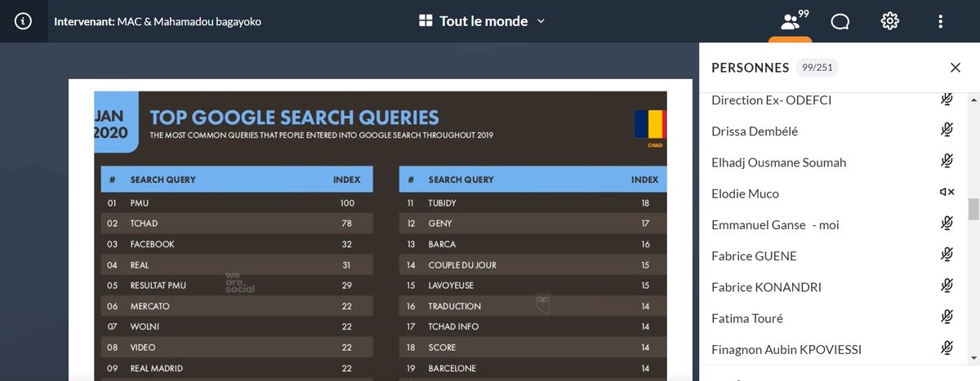
Task: Click the TCHAD query row in the slide
Action: point(237,223)
